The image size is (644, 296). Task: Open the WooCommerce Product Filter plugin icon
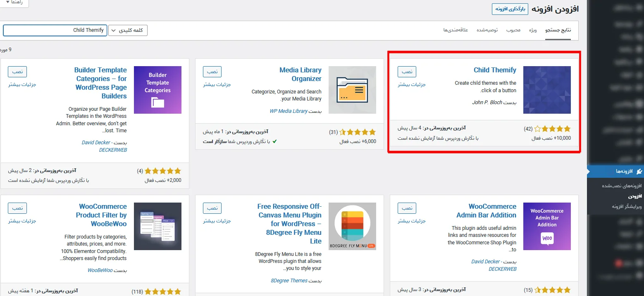[x=157, y=226]
